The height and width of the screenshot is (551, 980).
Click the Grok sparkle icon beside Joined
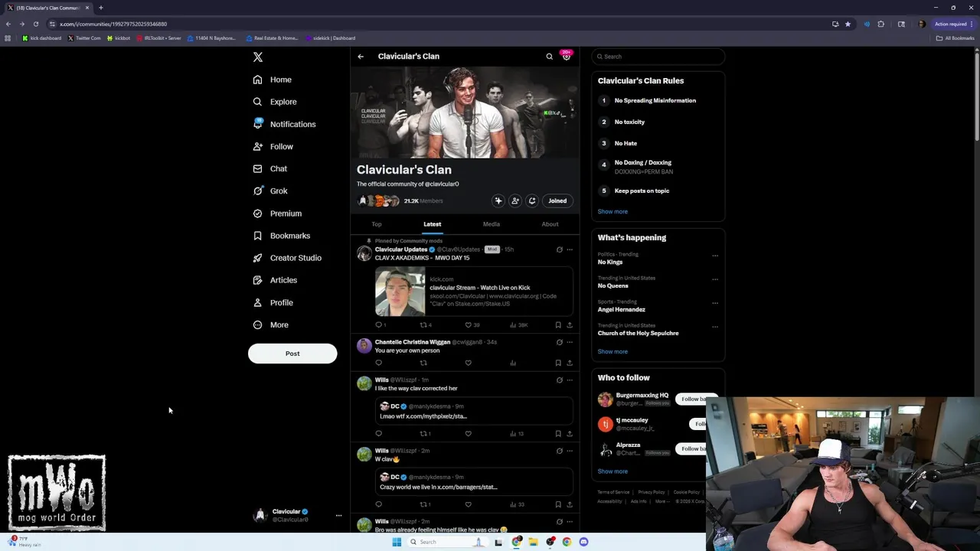pyautogui.click(x=498, y=201)
